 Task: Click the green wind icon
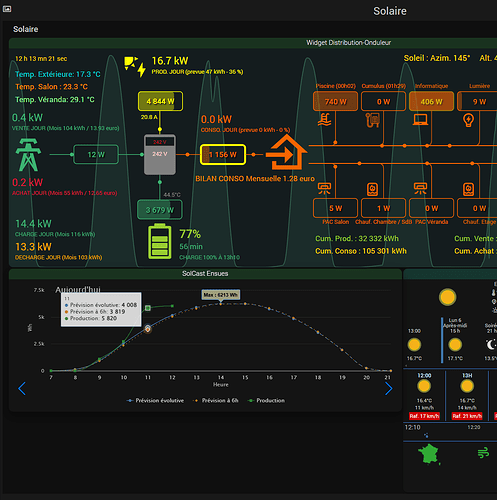pos(483,453)
